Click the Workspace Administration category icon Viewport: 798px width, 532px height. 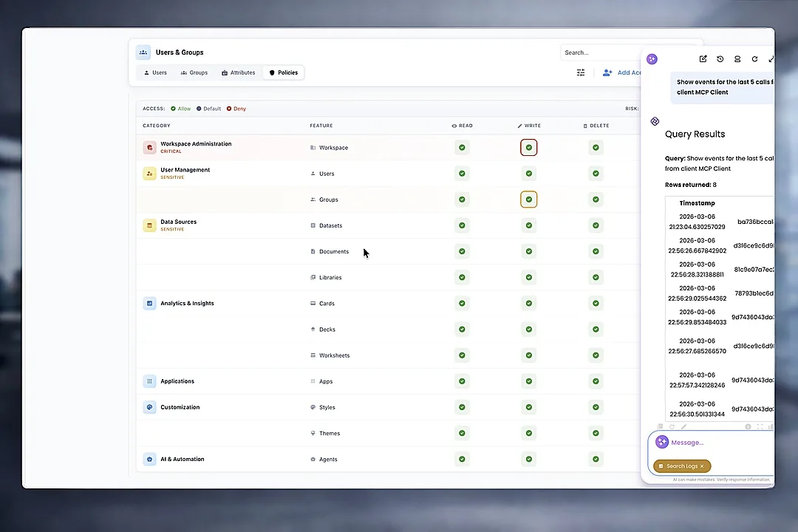150,148
